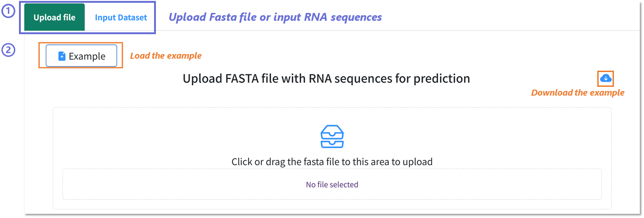Click the inbox tray upload icon
The height and width of the screenshot is (218, 644).
(332, 136)
